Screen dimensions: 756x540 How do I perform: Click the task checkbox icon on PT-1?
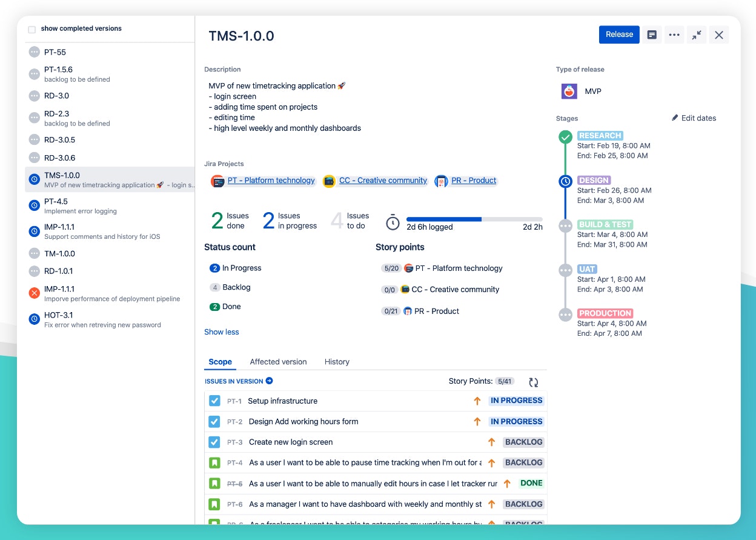click(x=215, y=401)
